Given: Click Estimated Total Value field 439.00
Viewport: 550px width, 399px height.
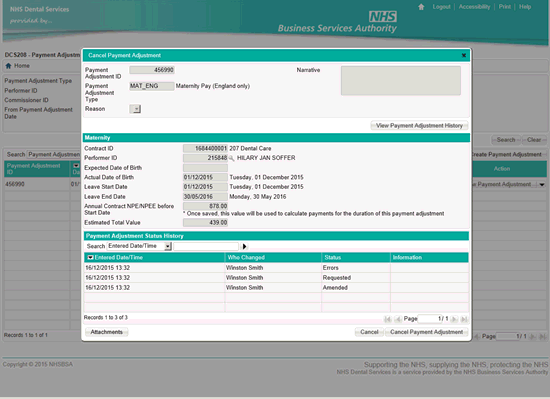Looking at the screenshot, I should pos(205,223).
